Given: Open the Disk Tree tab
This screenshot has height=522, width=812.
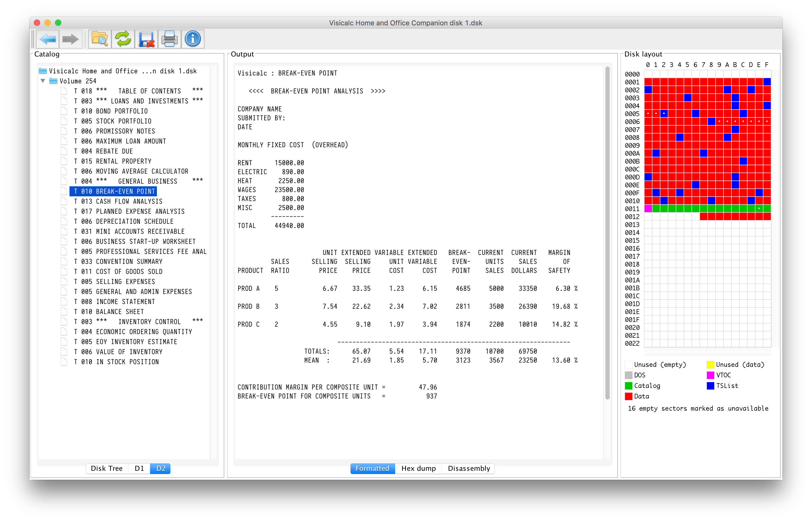Looking at the screenshot, I should coord(106,468).
